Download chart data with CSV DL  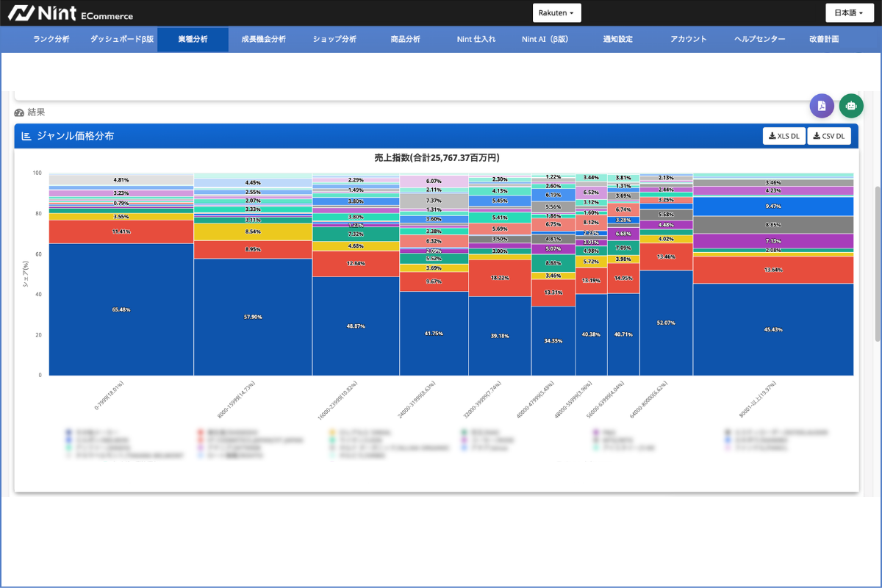829,136
